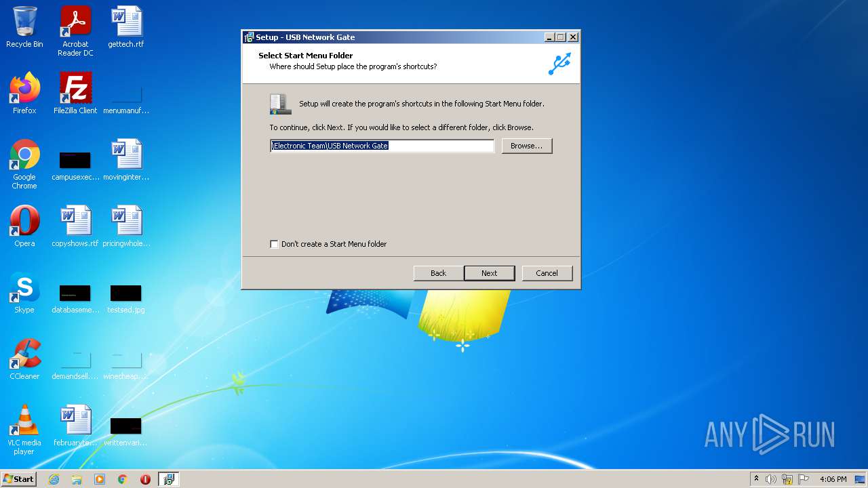Open the Recycle Bin desktop icon

[24, 27]
